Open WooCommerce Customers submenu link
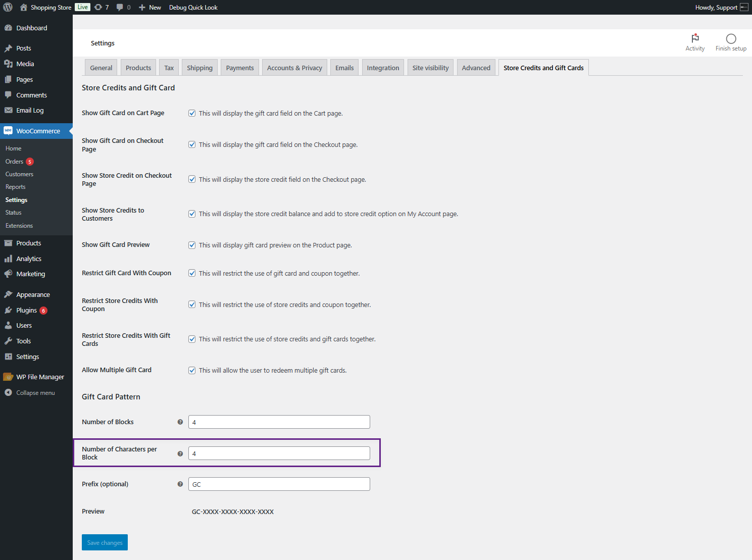Viewport: 752px width, 560px height. click(x=19, y=174)
